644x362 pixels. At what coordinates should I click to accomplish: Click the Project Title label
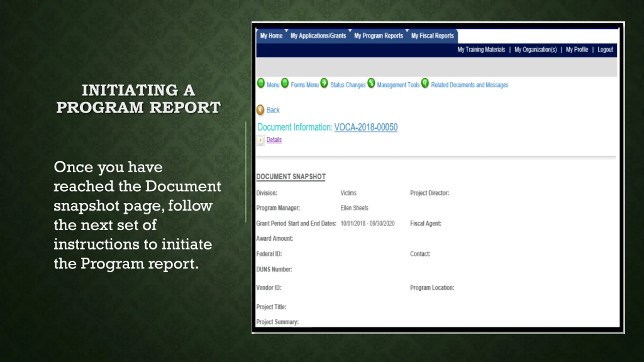(x=271, y=307)
